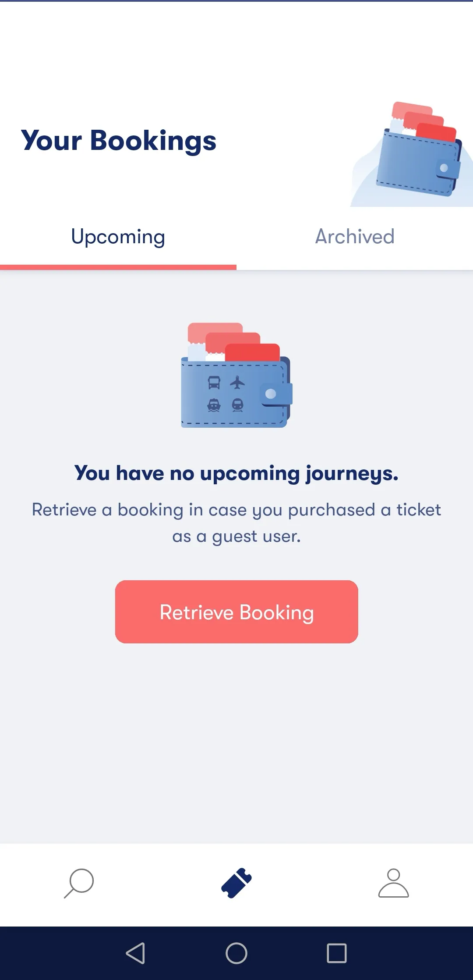The width and height of the screenshot is (473, 980).
Task: Click the red indicator under Upcoming tab
Action: [118, 267]
